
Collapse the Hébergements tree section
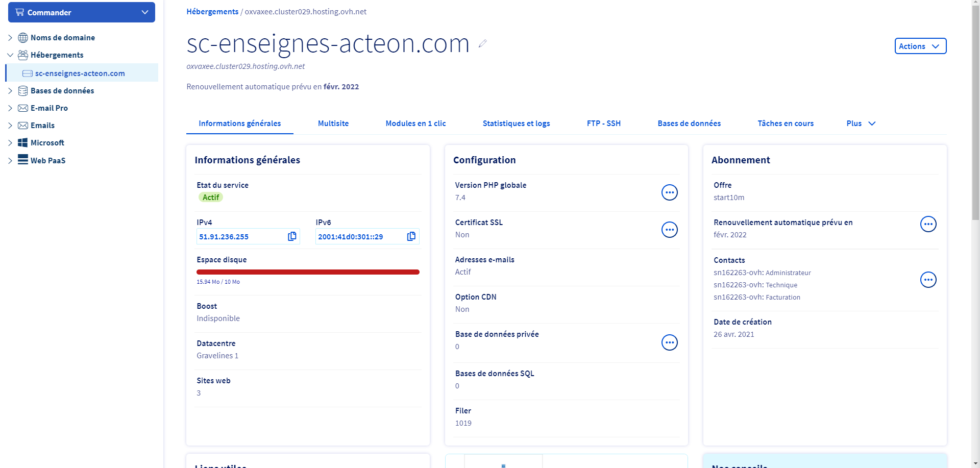tap(10, 55)
